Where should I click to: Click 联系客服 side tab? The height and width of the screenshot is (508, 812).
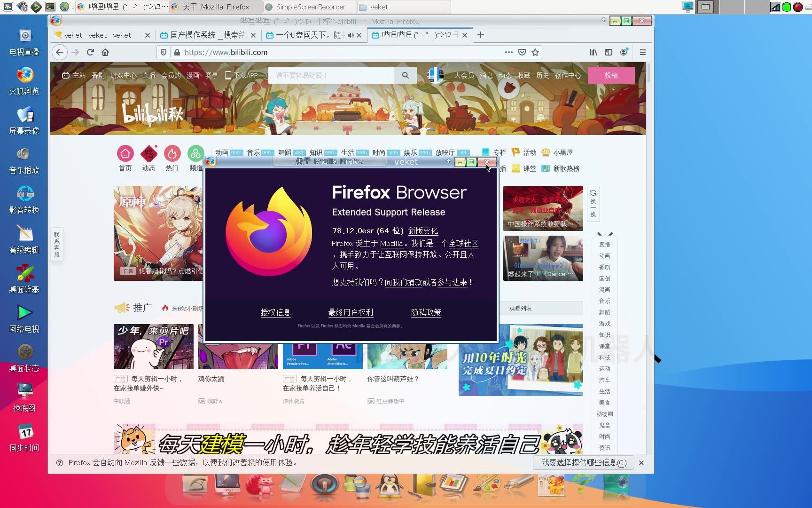[57, 245]
